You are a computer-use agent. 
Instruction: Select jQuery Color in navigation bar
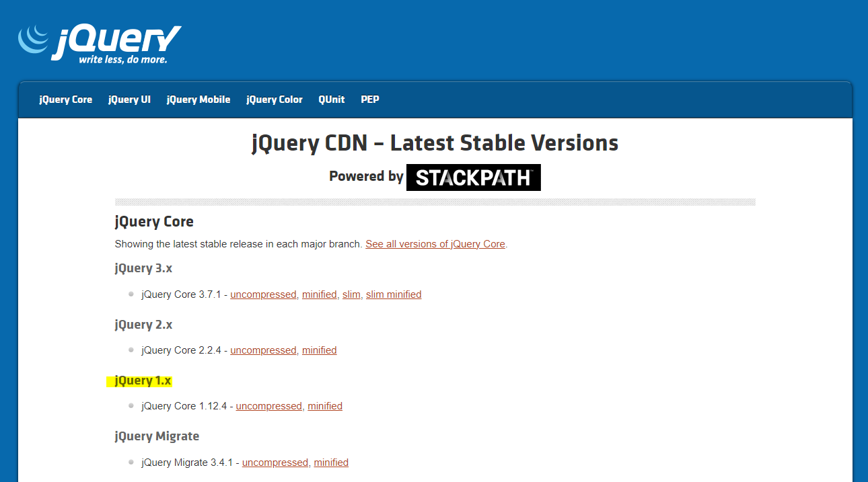click(275, 99)
